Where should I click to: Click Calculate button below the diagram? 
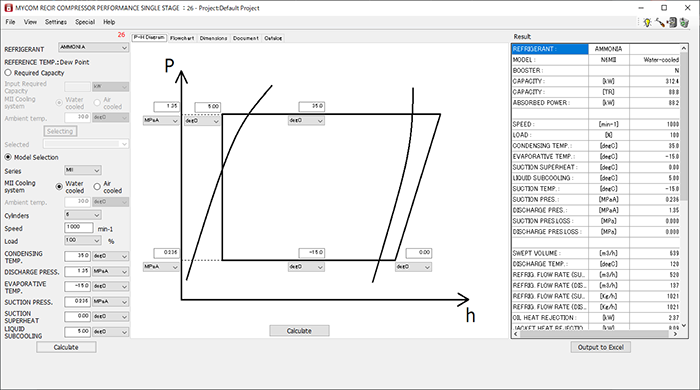click(299, 331)
